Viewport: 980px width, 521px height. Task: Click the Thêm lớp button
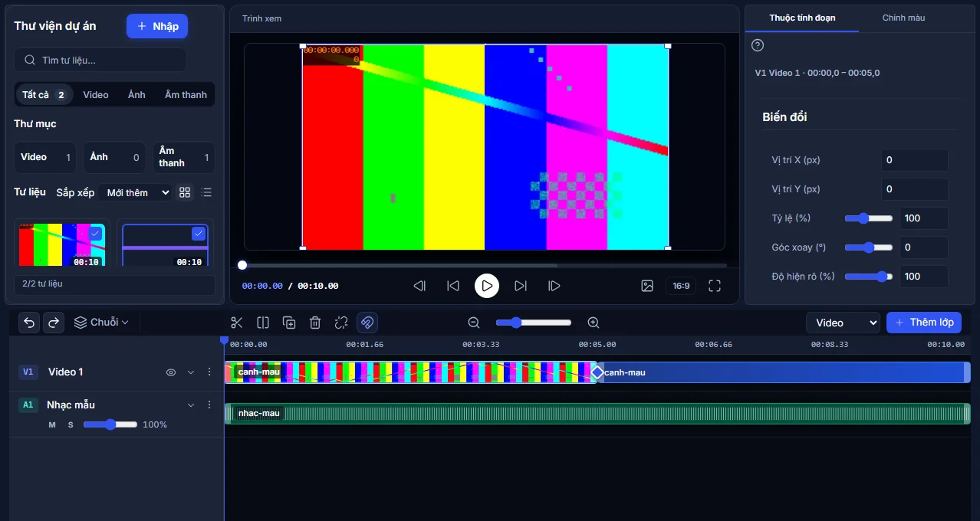(924, 323)
